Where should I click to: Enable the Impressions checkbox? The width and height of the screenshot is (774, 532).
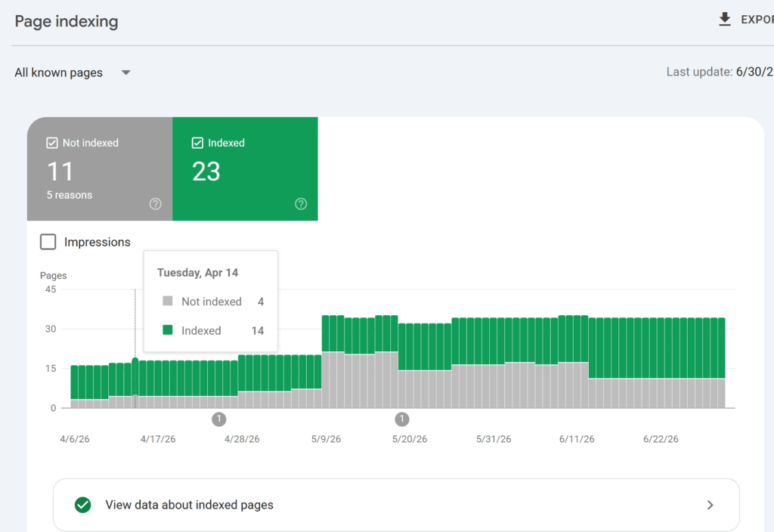tap(48, 242)
